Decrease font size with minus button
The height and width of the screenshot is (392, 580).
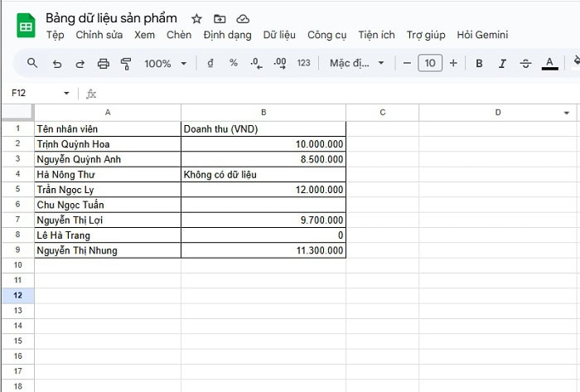pyautogui.click(x=407, y=63)
